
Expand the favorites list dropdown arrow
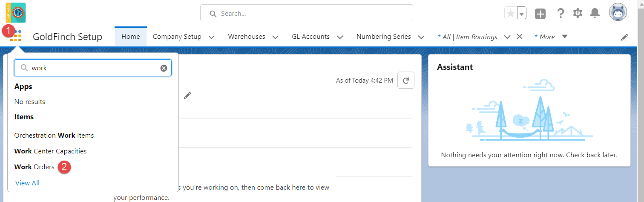(522, 13)
